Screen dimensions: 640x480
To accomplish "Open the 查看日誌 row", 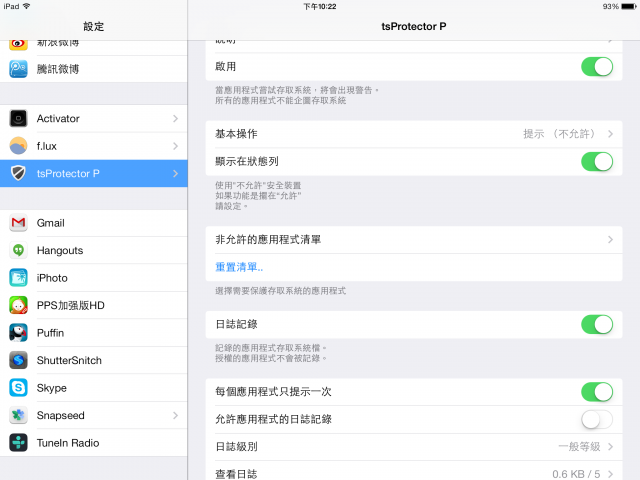I will coord(414,473).
